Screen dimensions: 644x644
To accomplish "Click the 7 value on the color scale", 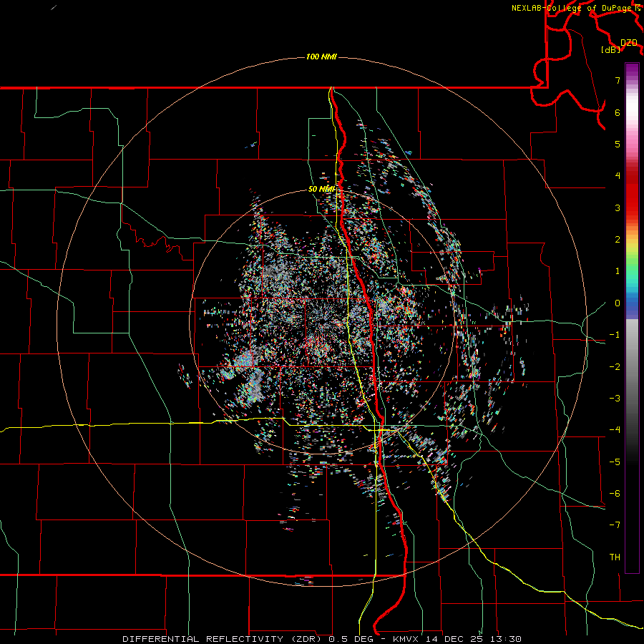I will 618,80.
